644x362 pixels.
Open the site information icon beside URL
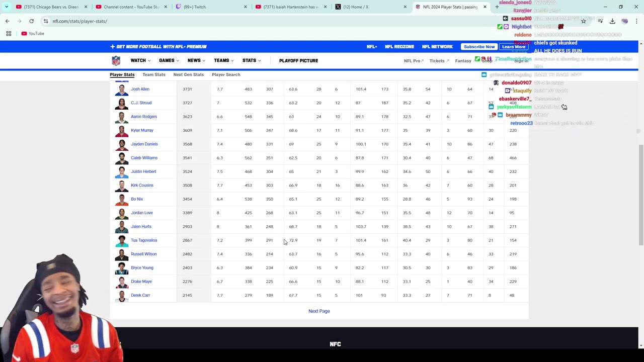pyautogui.click(x=46, y=21)
